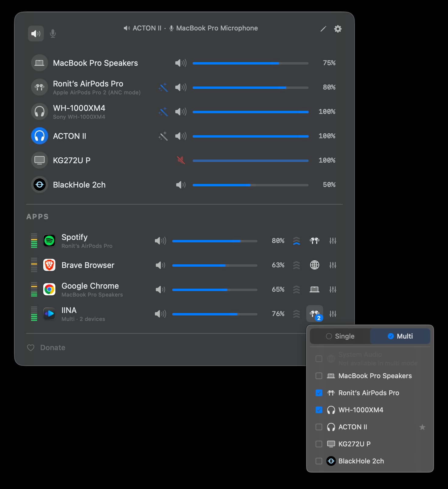This screenshot has width=448, height=489.
Task: Toggle Spotify's volume boost chevrons icon
Action: 296,241
